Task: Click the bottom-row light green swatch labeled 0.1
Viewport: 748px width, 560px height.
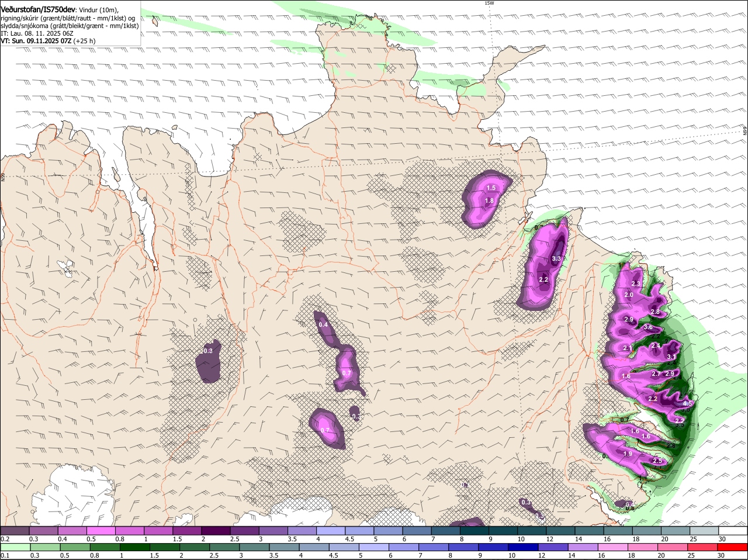Action: coord(15,548)
